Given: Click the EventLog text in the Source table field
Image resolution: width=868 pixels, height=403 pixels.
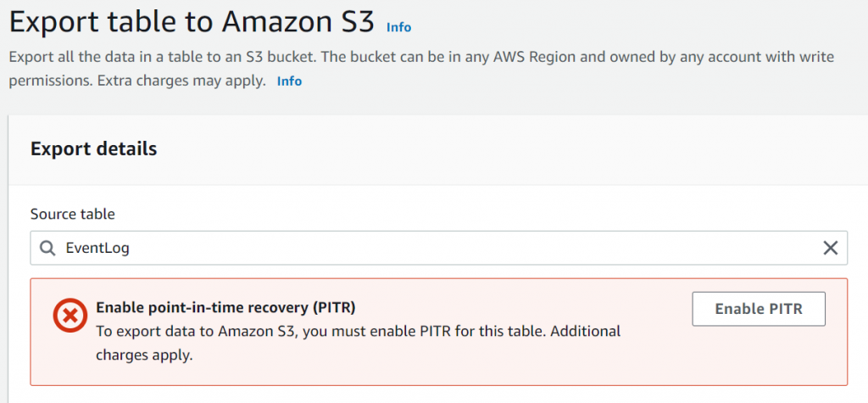Looking at the screenshot, I should (x=97, y=248).
